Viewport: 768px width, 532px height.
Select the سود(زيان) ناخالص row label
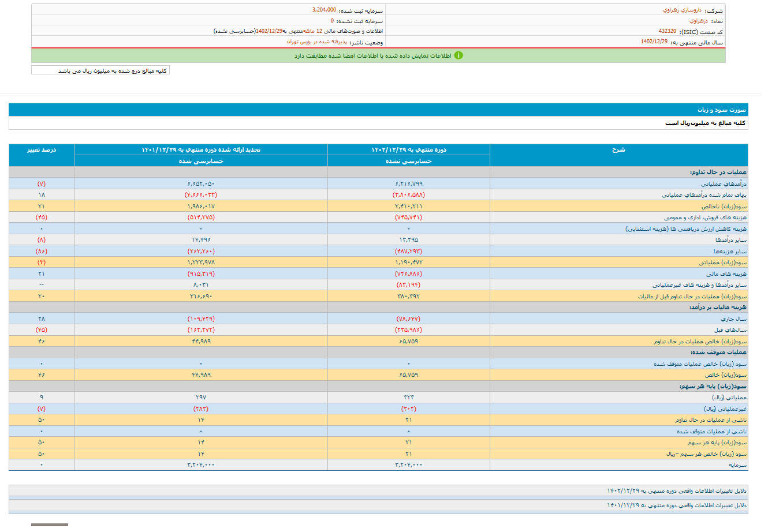724,207
